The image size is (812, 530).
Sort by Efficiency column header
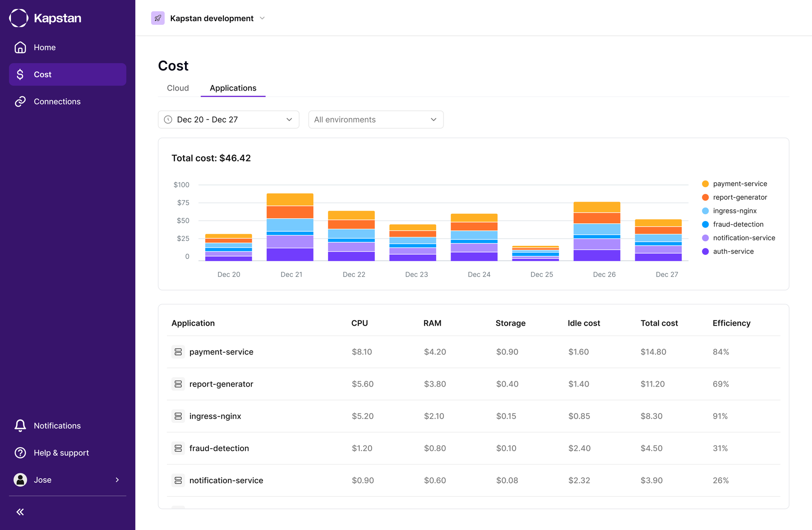point(731,323)
